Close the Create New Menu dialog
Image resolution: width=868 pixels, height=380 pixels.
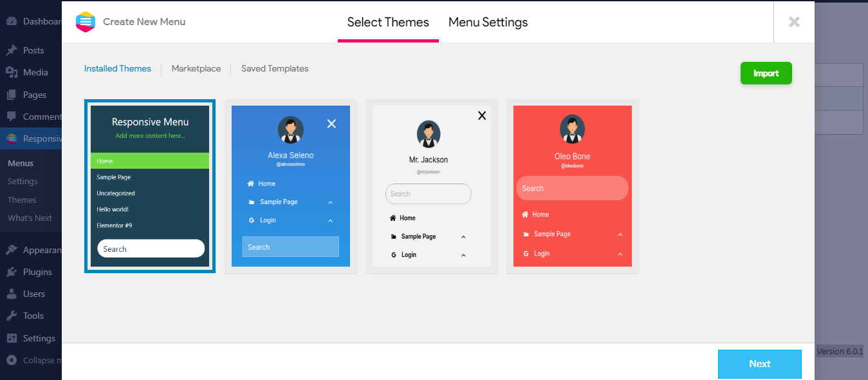pos(794,22)
